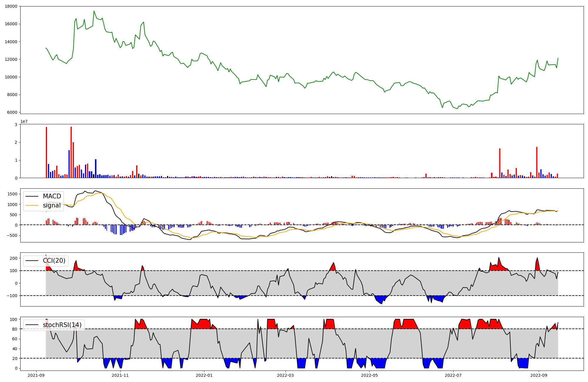
Task: Select the 2022-07 date tick label
Action: pyautogui.click(x=453, y=375)
